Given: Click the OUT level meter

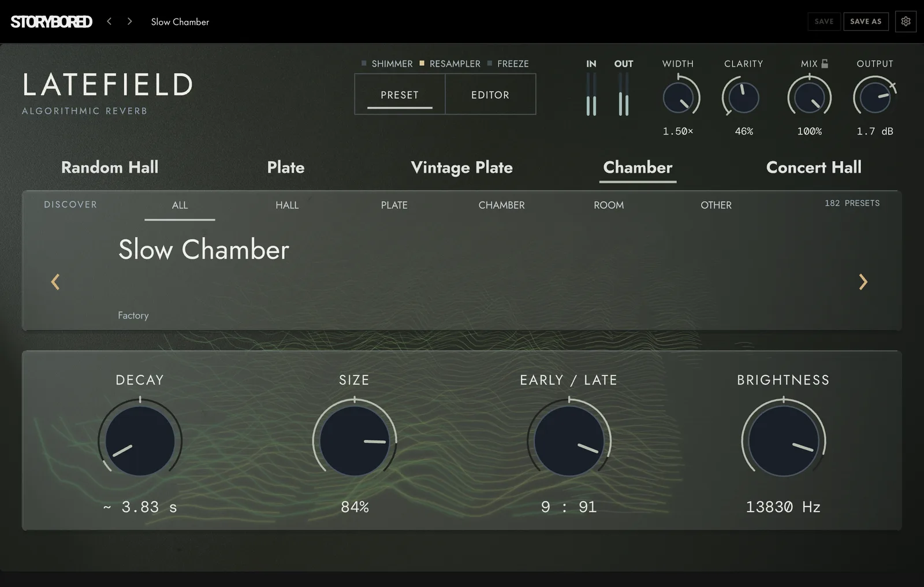Looking at the screenshot, I should (624, 95).
